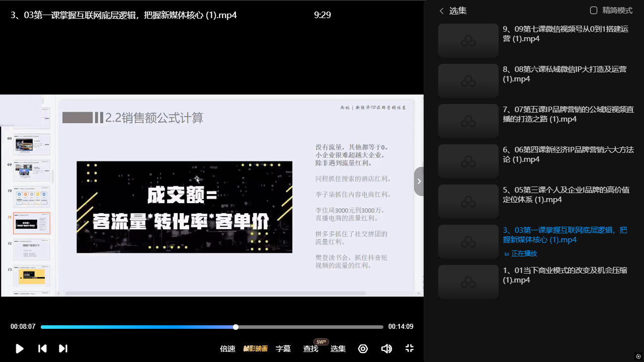
Task: Skip to the next video
Action: 63,348
